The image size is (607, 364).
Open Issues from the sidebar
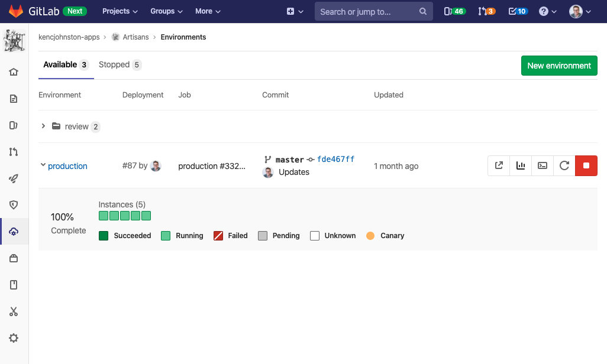(14, 125)
